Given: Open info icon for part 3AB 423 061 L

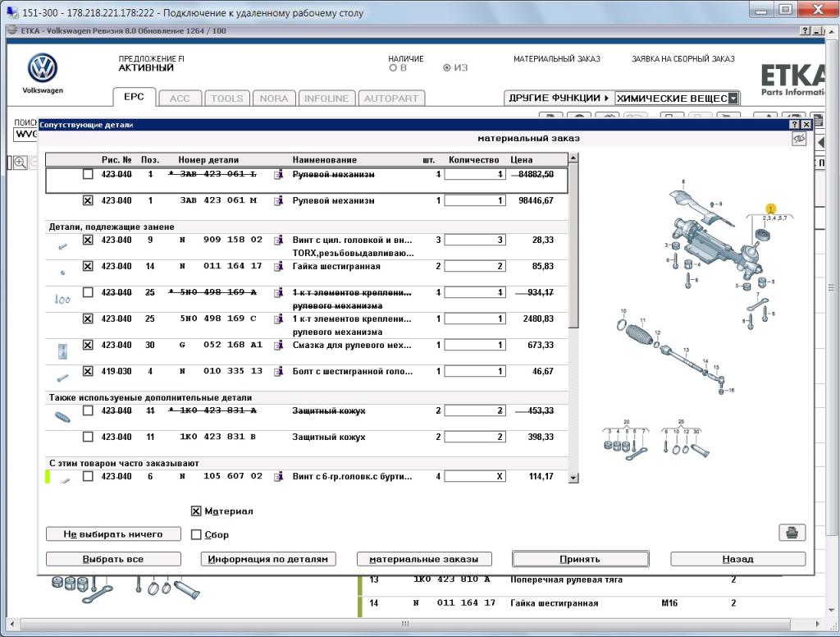Looking at the screenshot, I should click(x=278, y=175).
